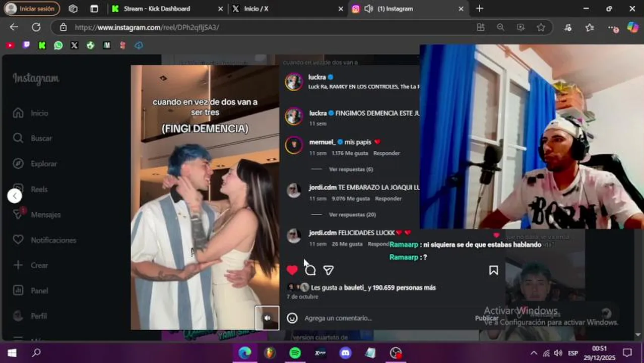Screen dimensions: 644x363
Task: Click the Instagram logo wordmark
Action: pyautogui.click(x=36, y=79)
